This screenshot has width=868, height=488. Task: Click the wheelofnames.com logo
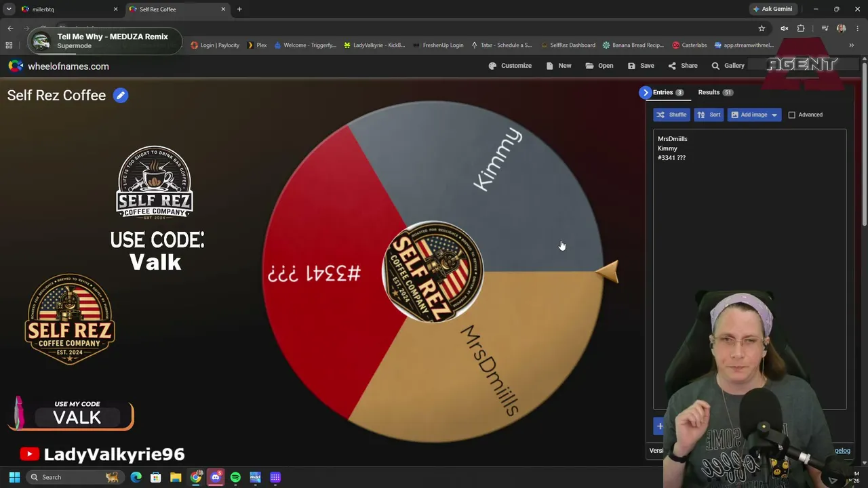pyautogui.click(x=58, y=66)
